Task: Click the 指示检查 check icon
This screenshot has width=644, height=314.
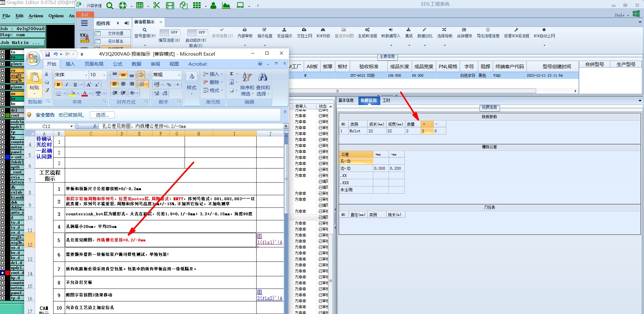Action: click(x=264, y=30)
